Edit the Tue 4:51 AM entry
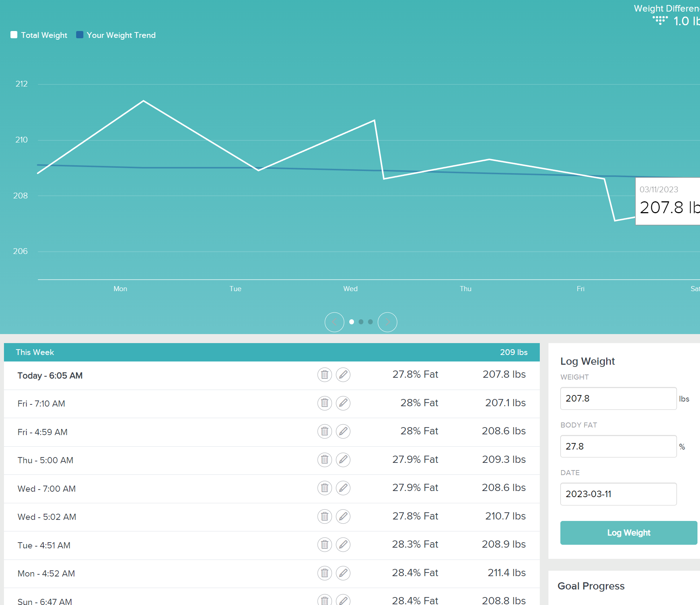The height and width of the screenshot is (605, 700). pyautogui.click(x=343, y=544)
